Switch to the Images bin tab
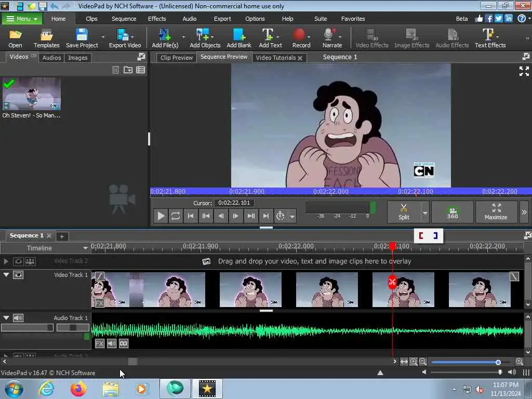Screen dimensions: 532x399 [78, 58]
